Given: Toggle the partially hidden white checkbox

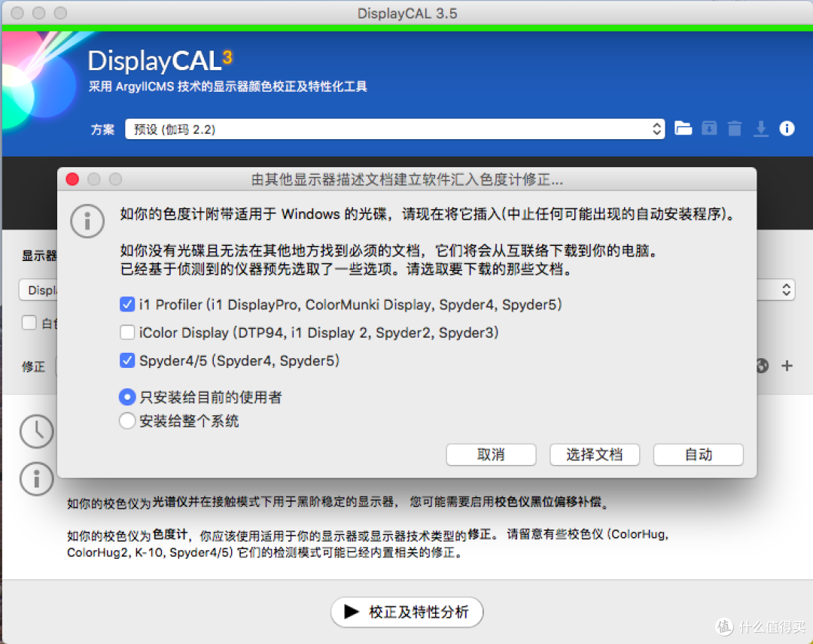Looking at the screenshot, I should click(x=29, y=323).
